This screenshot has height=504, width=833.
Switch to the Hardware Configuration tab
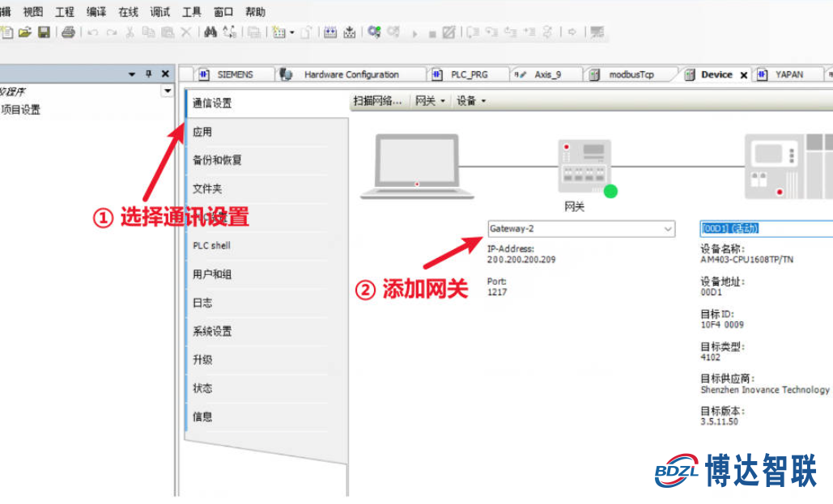tap(351, 74)
